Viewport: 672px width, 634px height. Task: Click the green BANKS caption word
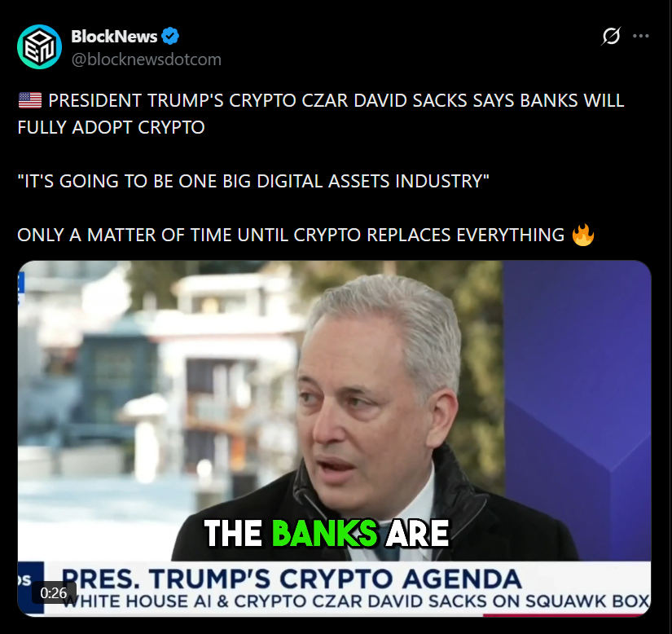pos(324,533)
